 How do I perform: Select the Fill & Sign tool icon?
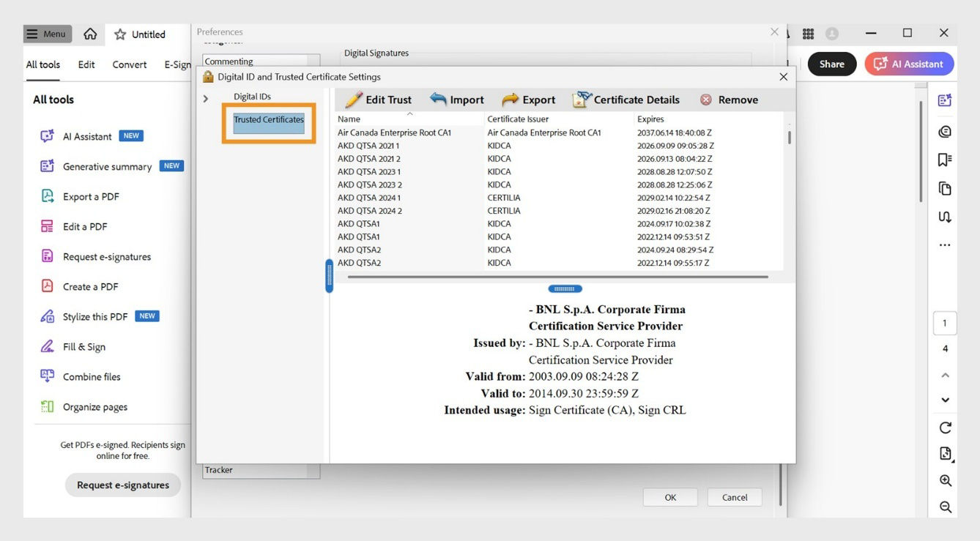tap(48, 346)
